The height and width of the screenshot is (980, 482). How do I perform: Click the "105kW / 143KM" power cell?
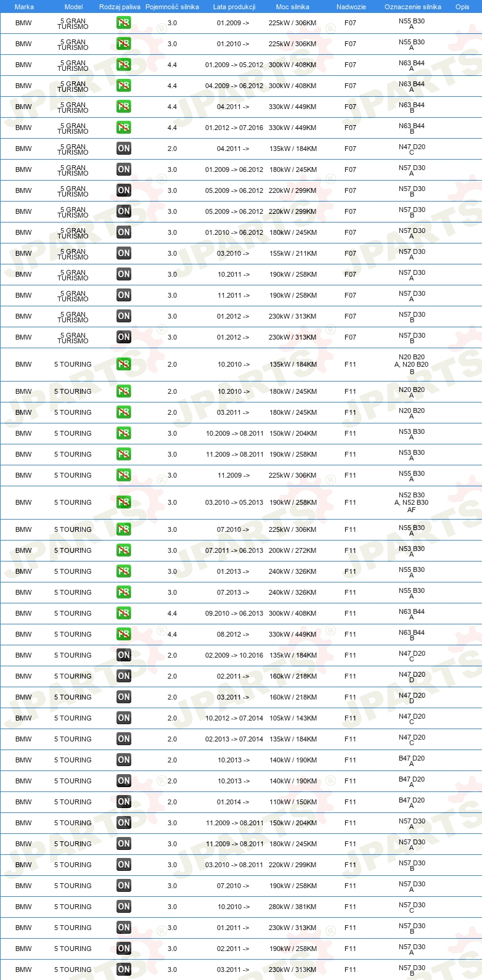293,718
